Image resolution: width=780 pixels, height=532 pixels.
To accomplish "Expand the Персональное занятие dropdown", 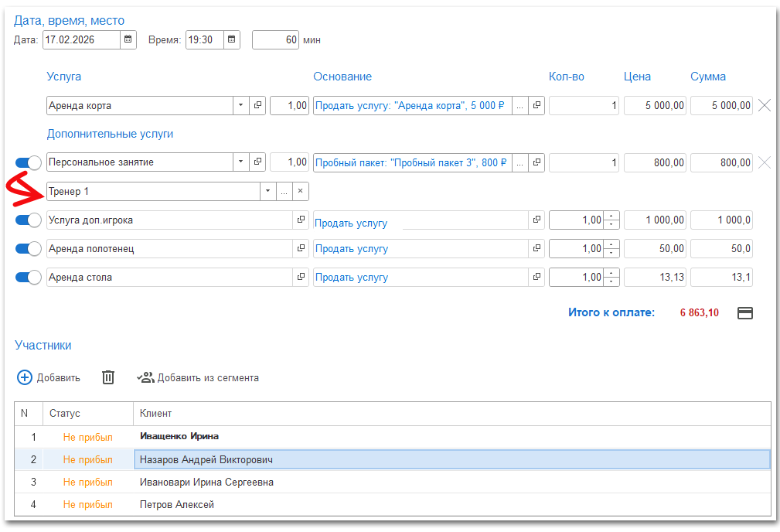I will pyautogui.click(x=240, y=162).
